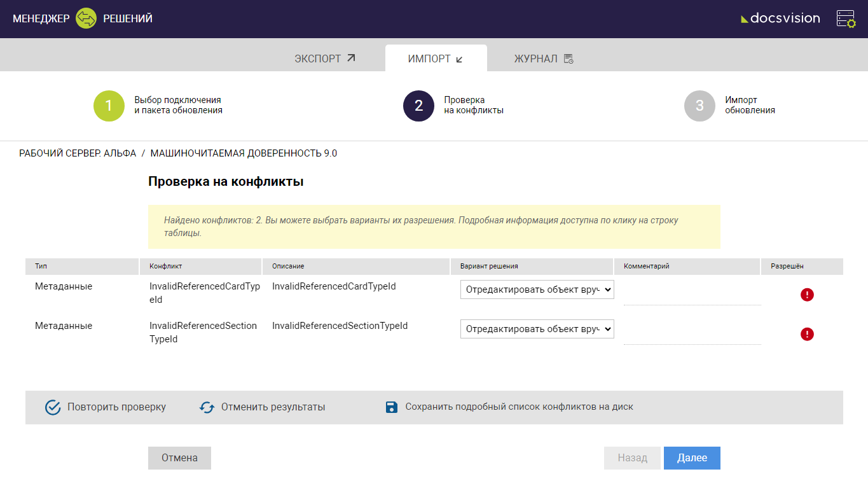The height and width of the screenshot is (488, 868).
Task: Click the МЕНЕДЖЕР РЕШЕНИЙ title text
Action: click(83, 18)
